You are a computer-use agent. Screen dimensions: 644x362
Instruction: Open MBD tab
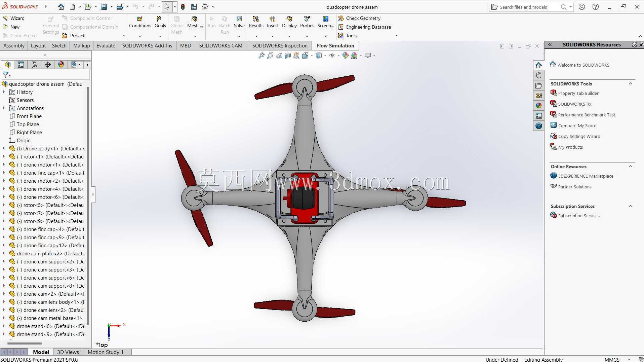[x=185, y=45]
